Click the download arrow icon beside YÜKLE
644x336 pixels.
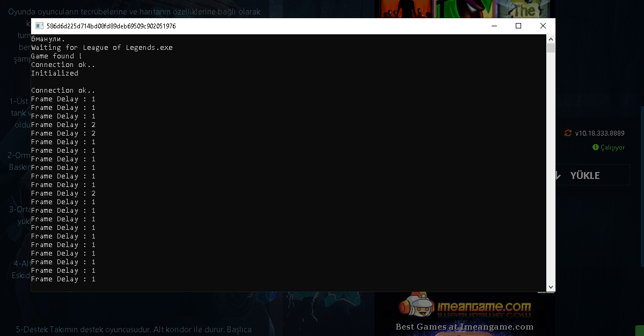pos(559,175)
